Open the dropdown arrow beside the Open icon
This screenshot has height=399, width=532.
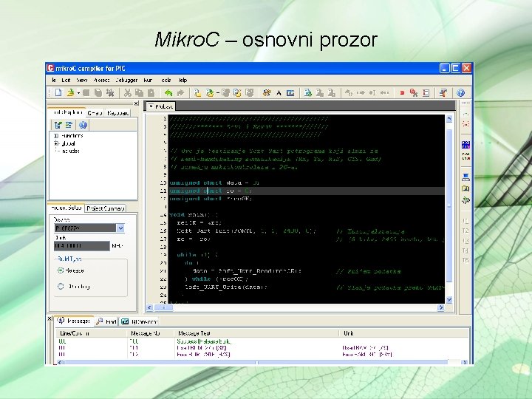pyautogui.click(x=78, y=93)
